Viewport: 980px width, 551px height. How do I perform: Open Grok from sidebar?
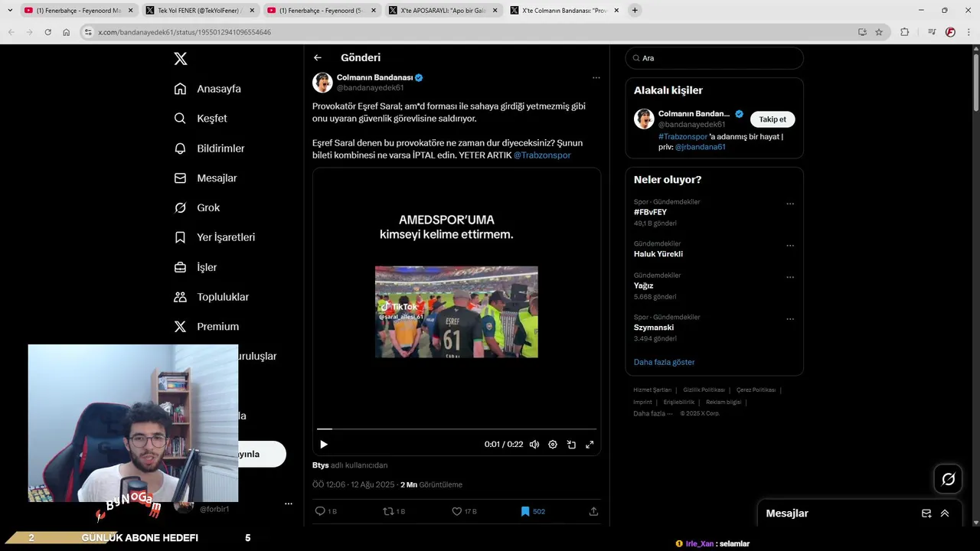tap(197, 208)
